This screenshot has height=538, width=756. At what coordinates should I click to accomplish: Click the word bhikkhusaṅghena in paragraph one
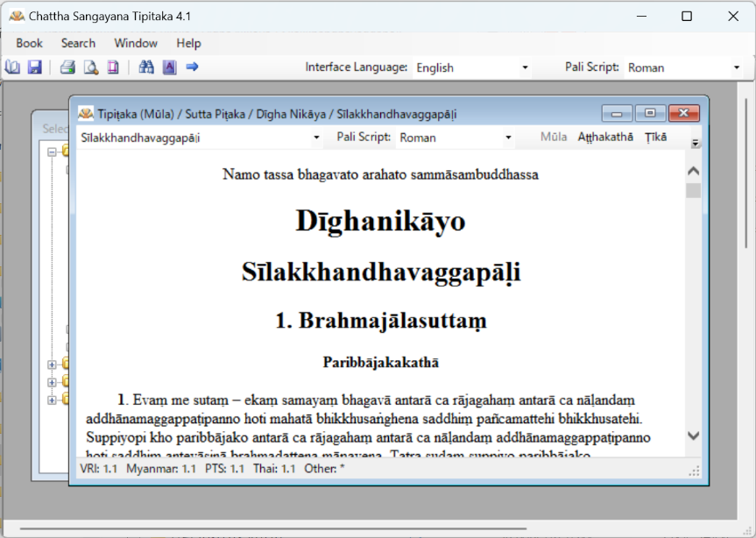click(366, 419)
